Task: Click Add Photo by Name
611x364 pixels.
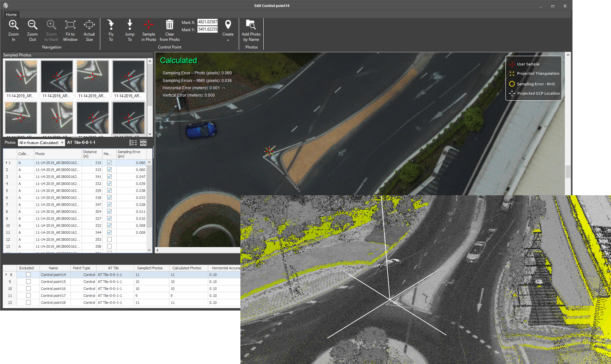Action: (251, 30)
